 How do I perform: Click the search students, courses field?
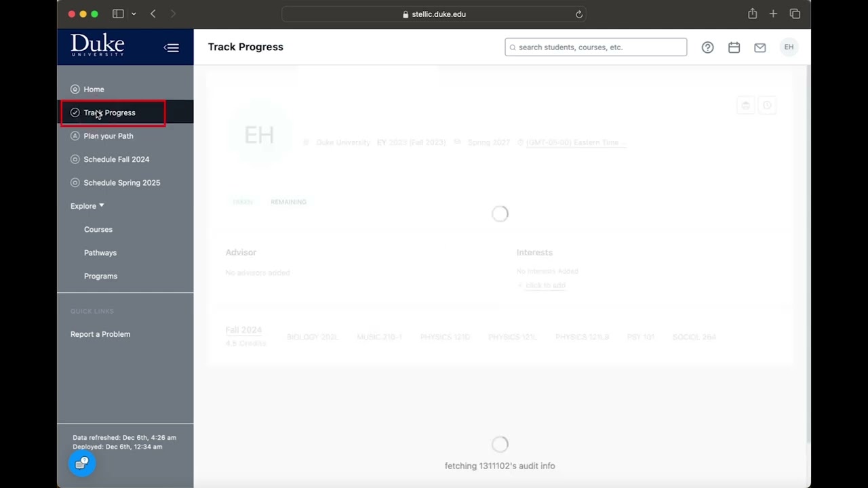(x=595, y=47)
